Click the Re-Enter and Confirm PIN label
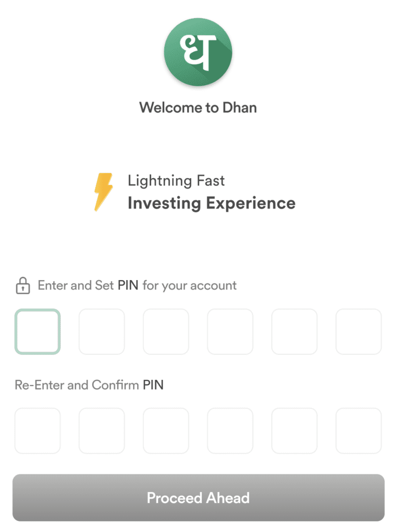Image resolution: width=394 pixels, height=532 pixels. [89, 385]
